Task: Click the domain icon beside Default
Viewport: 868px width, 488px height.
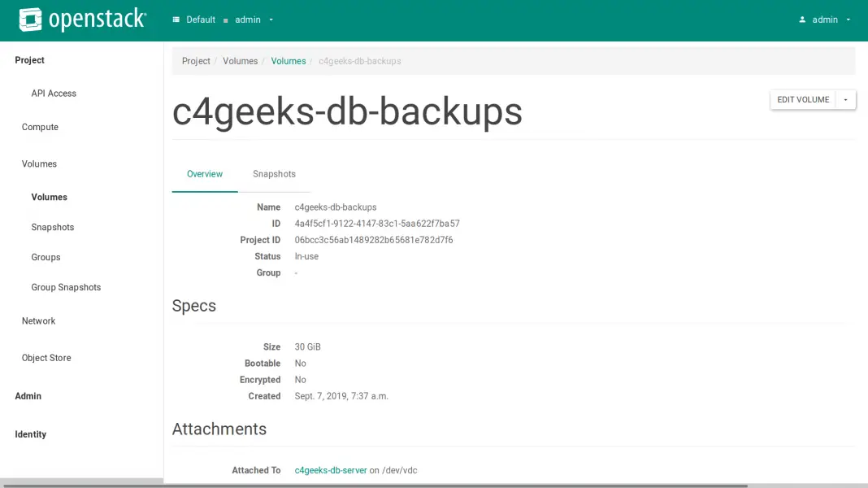Action: coord(176,19)
